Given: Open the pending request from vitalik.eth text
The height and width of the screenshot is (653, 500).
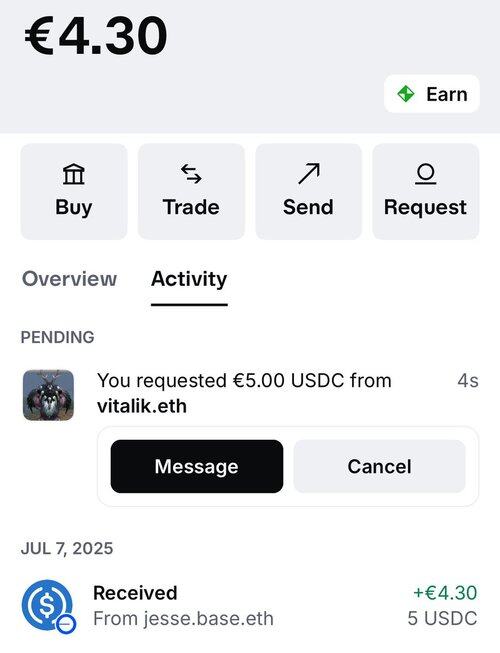Looking at the screenshot, I should click(x=244, y=393).
